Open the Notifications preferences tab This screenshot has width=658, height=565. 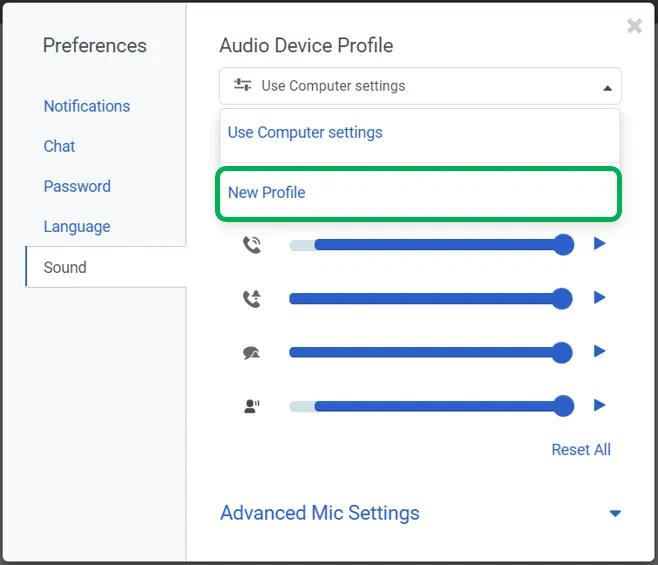tap(87, 106)
